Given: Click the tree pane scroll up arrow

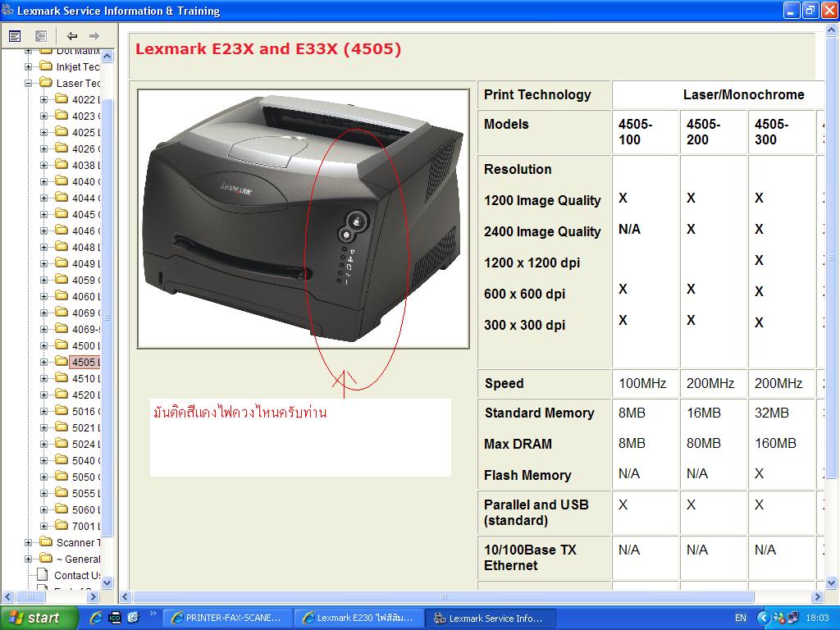Looking at the screenshot, I should 107,56.
